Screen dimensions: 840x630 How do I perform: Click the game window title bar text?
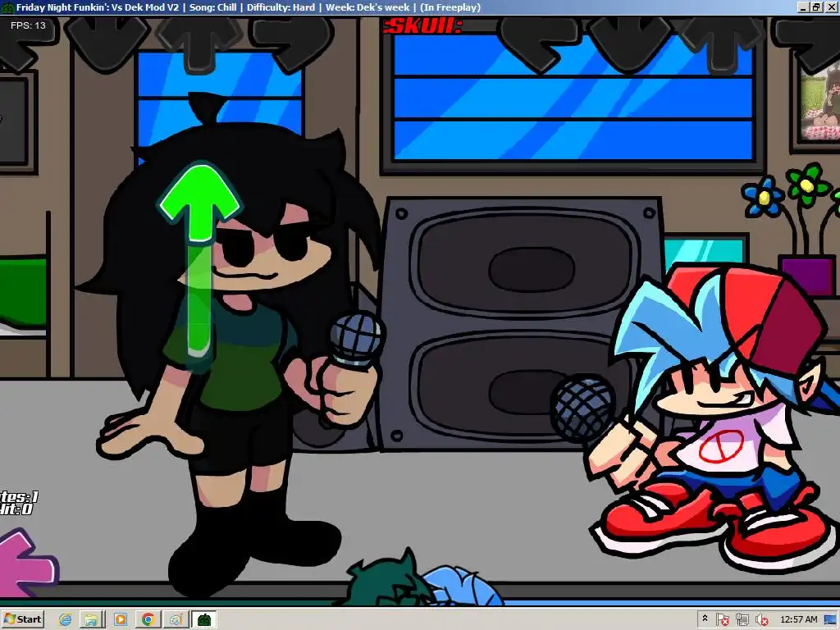tap(249, 7)
